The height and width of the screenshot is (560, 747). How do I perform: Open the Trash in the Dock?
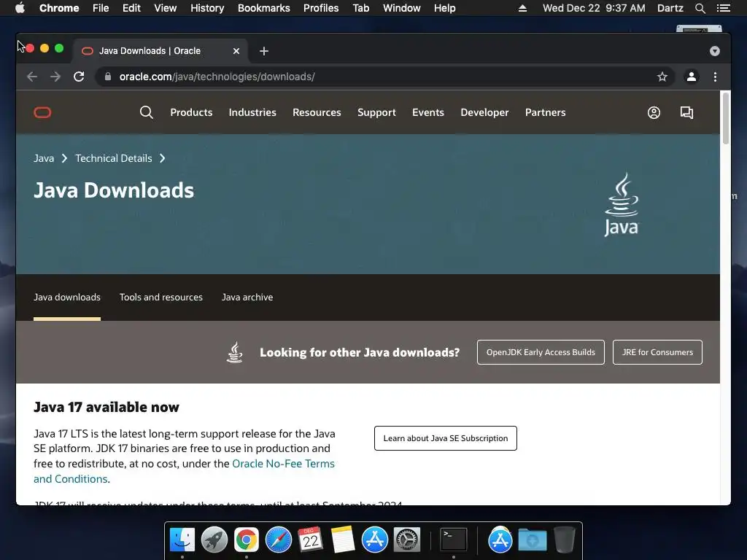565,540
